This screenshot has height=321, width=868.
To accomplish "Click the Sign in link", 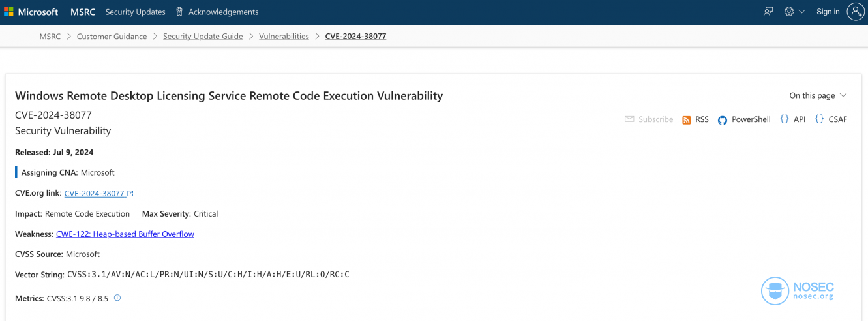I will pos(828,12).
